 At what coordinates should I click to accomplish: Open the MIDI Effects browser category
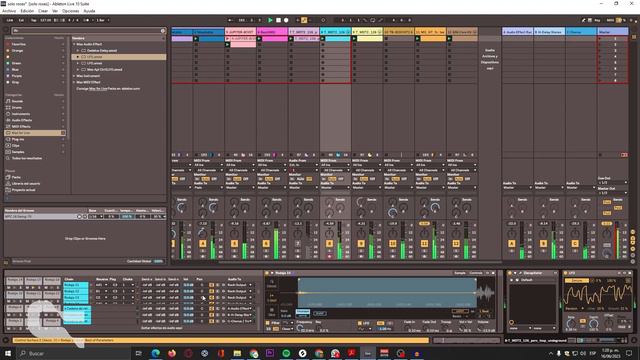(21, 127)
